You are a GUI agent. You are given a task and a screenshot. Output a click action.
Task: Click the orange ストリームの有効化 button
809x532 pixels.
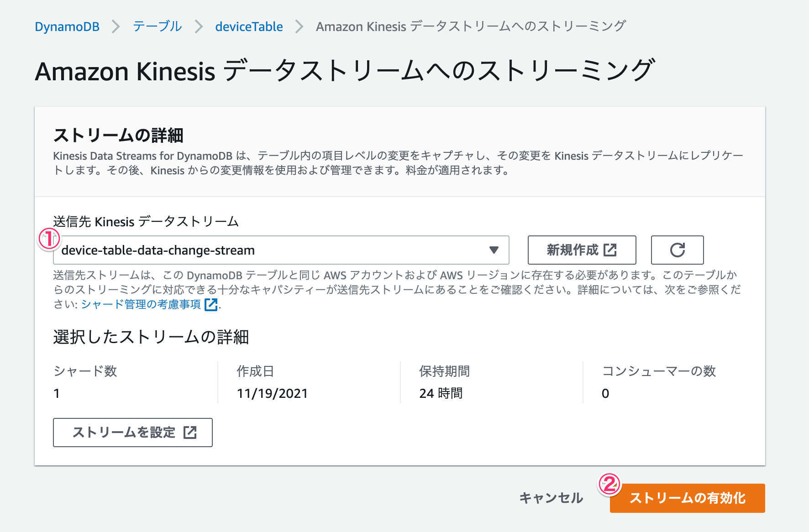click(x=687, y=498)
